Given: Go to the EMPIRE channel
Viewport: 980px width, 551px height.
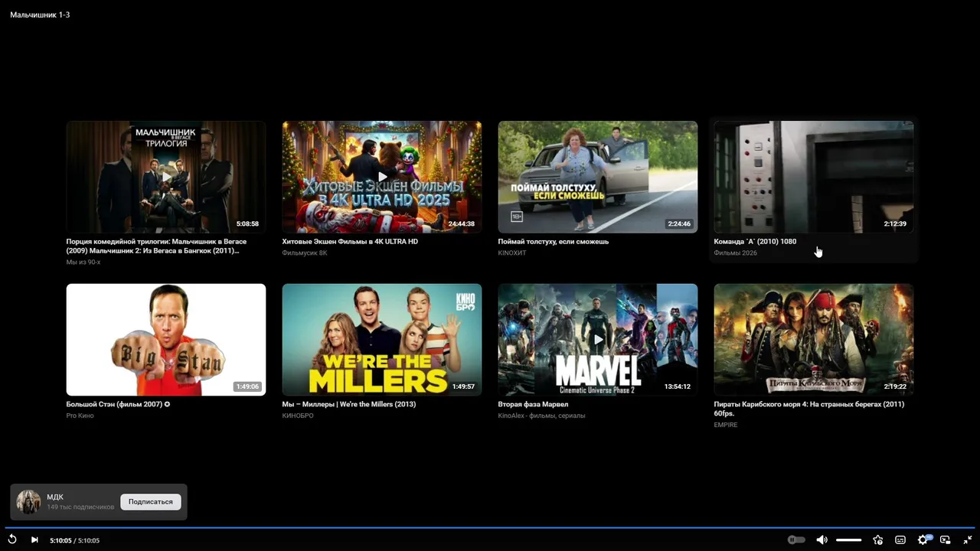Looking at the screenshot, I should coord(726,425).
